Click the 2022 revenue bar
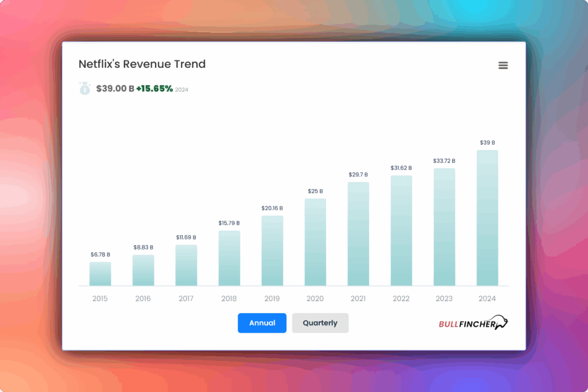 (401, 230)
